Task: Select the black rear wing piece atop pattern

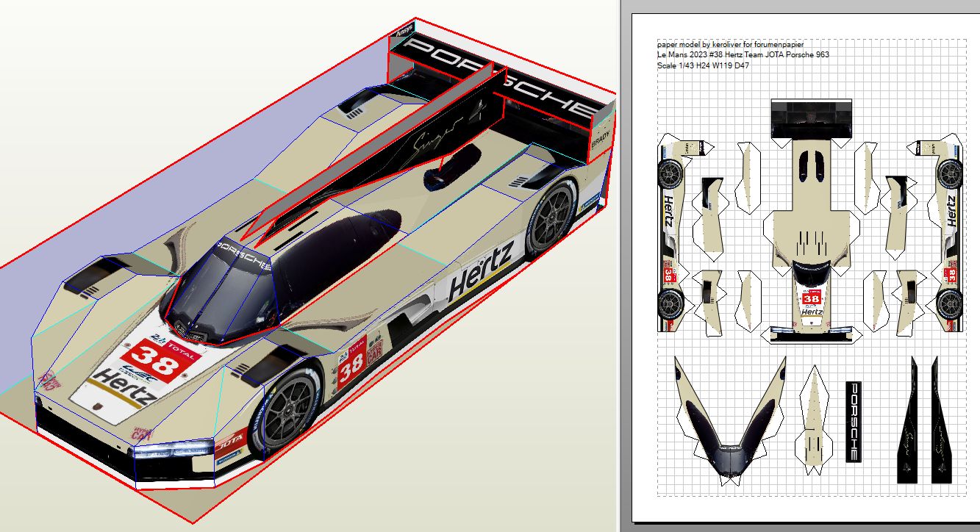Action: tap(811, 118)
